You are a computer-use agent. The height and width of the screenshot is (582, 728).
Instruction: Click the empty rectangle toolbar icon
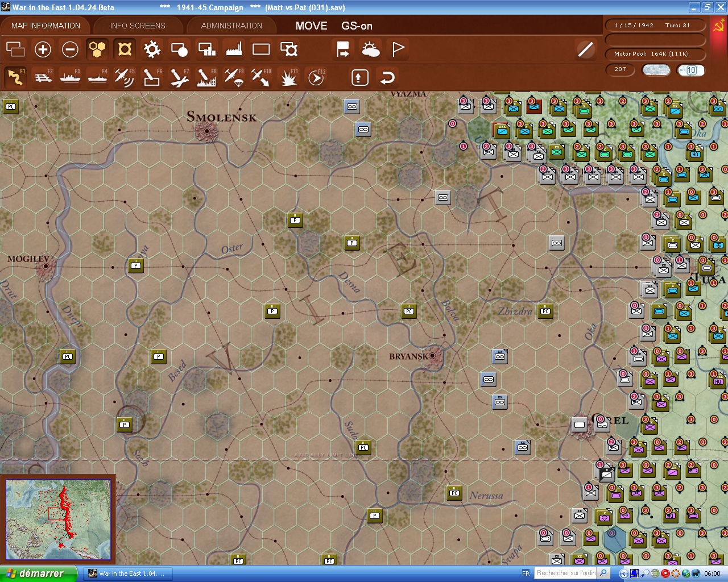pos(261,49)
